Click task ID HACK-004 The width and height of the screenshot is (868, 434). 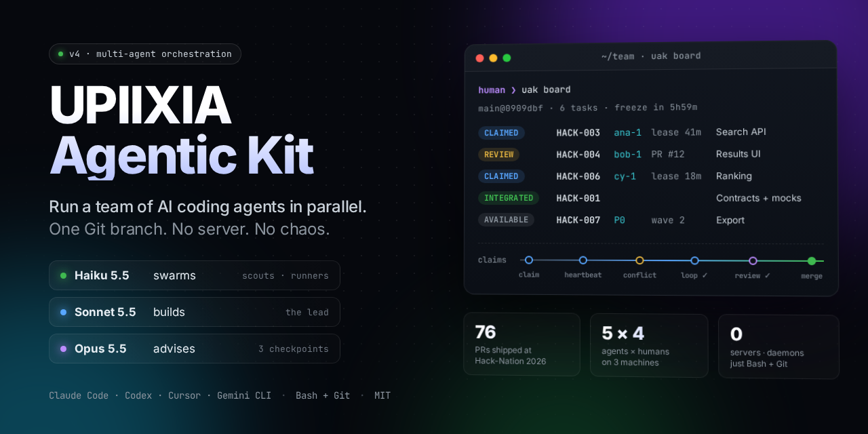578,155
